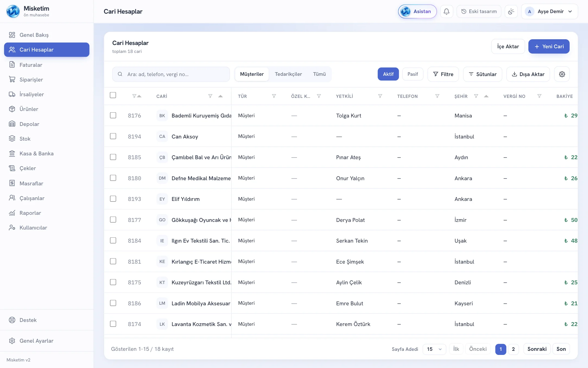Select row 8180 Defne Medikal

point(113,178)
